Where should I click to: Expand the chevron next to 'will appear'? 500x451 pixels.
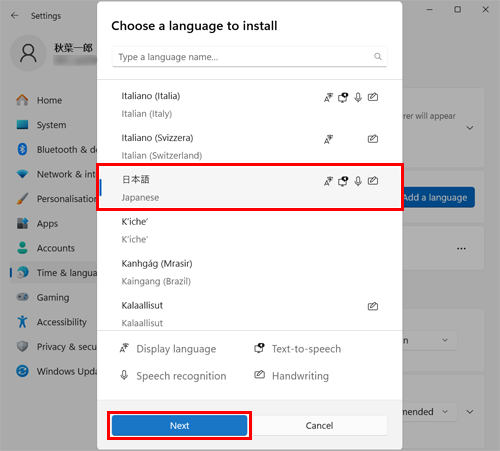[470, 128]
